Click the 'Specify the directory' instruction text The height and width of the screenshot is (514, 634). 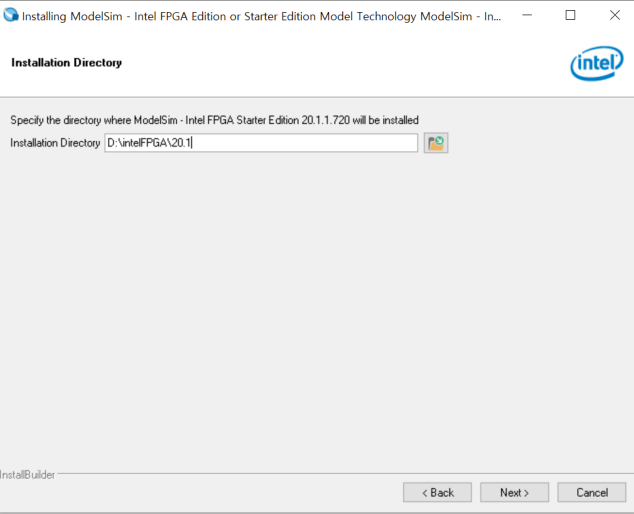point(214,120)
